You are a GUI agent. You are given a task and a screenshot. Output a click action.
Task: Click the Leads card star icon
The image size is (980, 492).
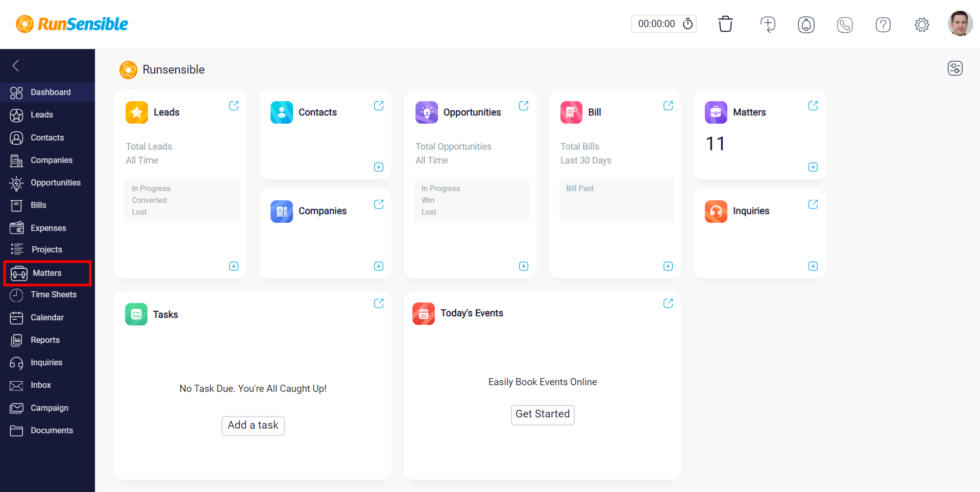pos(137,112)
